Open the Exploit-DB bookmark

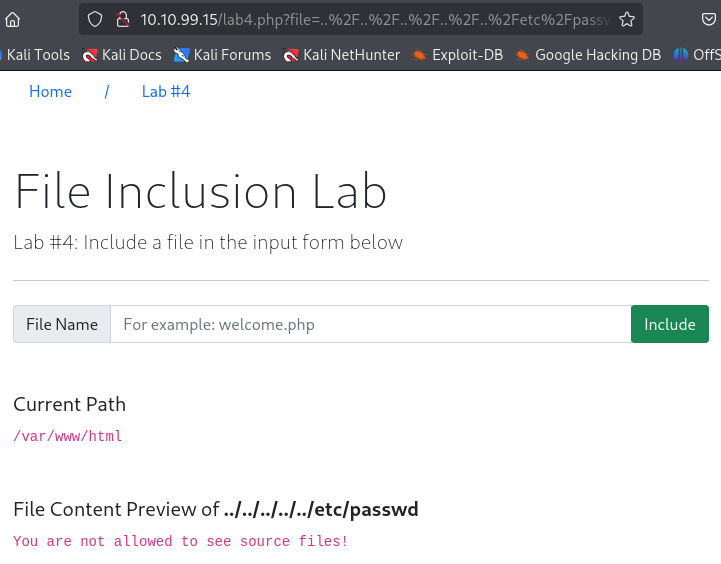458,55
